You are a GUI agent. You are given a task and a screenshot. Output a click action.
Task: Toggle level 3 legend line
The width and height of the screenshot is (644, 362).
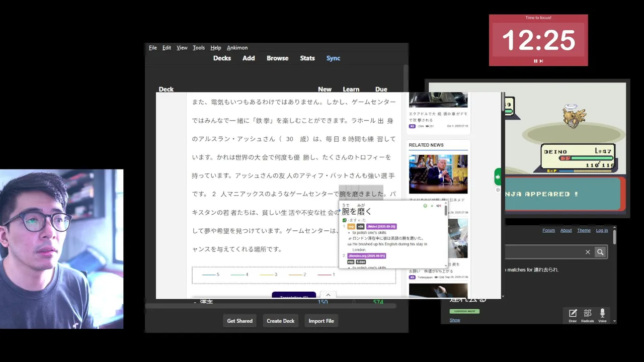268,275
